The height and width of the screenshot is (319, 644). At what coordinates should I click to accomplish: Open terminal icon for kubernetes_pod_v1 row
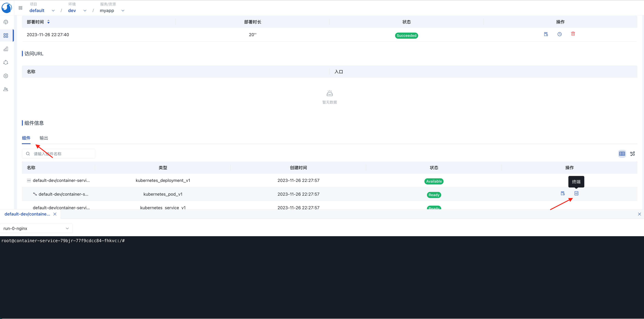click(x=576, y=193)
